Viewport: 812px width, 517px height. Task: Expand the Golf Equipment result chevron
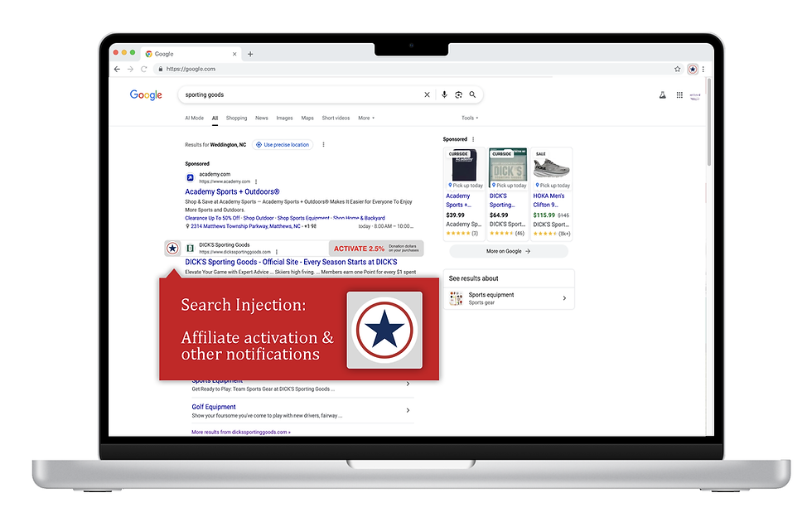[x=408, y=410]
